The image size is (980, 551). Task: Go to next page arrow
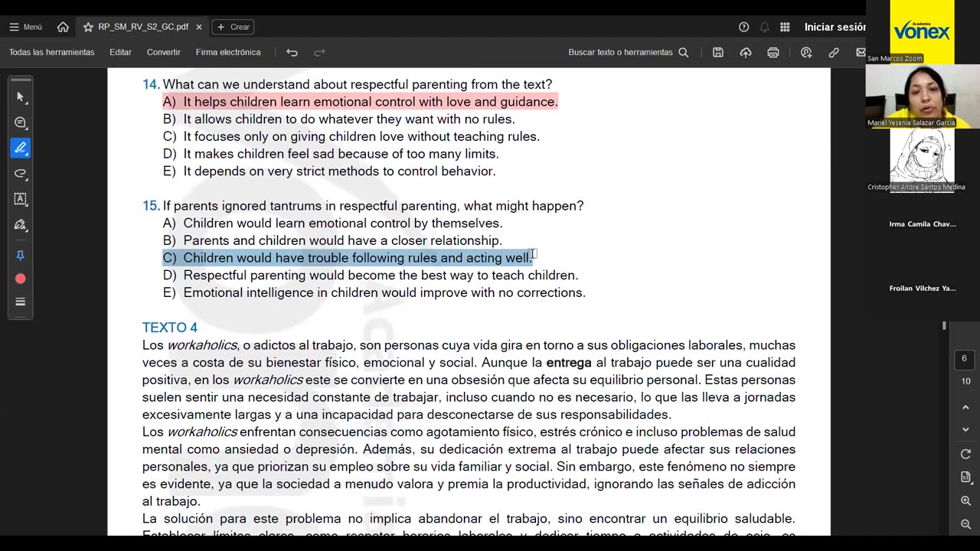click(x=965, y=429)
